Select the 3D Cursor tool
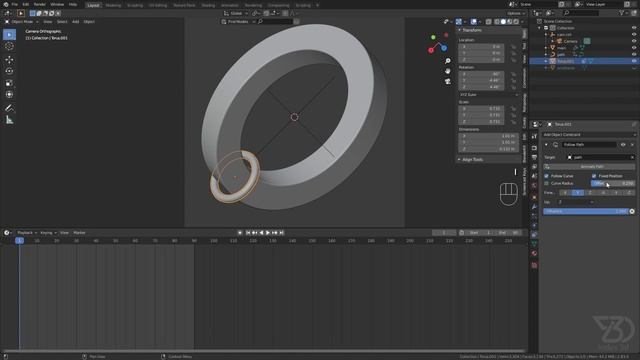 tap(9, 46)
